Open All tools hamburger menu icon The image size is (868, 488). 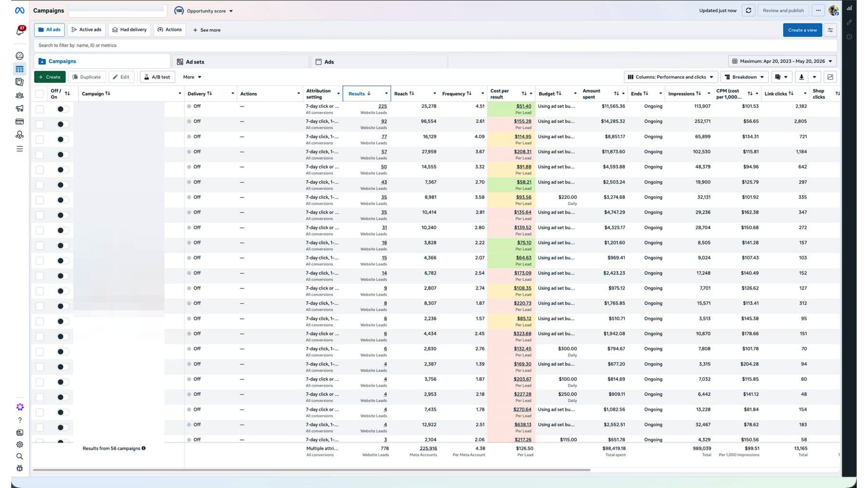(19, 149)
